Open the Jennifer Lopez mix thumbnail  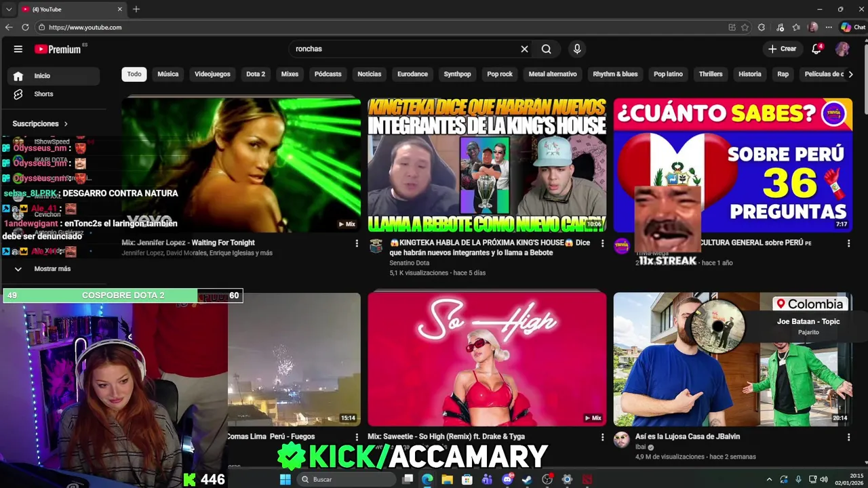click(241, 165)
